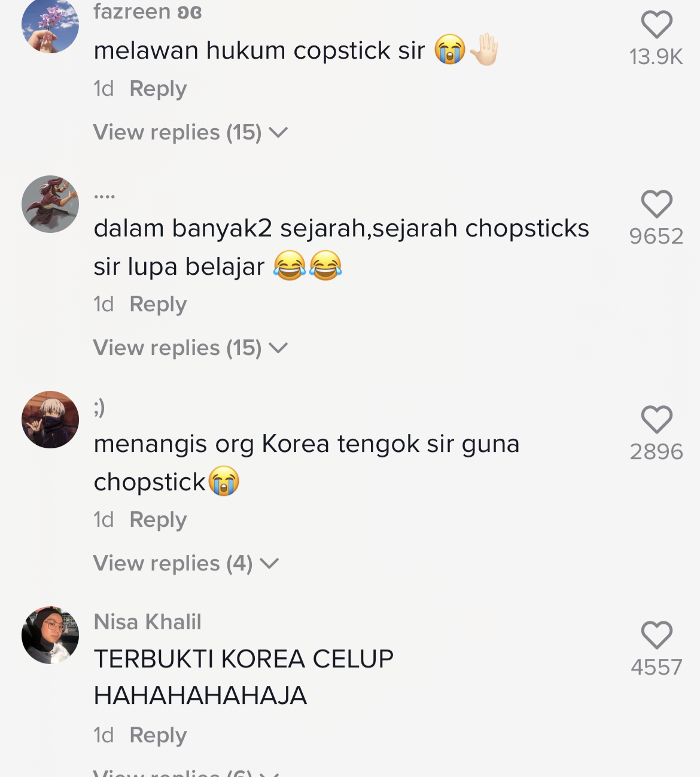Like the comment with 2896 likes
Viewport: 700px width, 777px height.
[x=656, y=420]
